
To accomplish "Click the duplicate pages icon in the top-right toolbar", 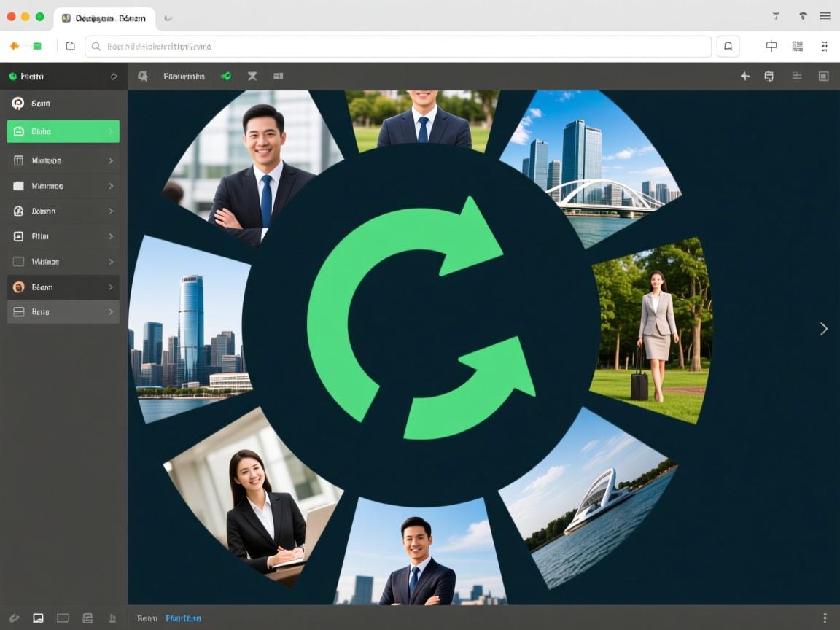I will [x=769, y=76].
